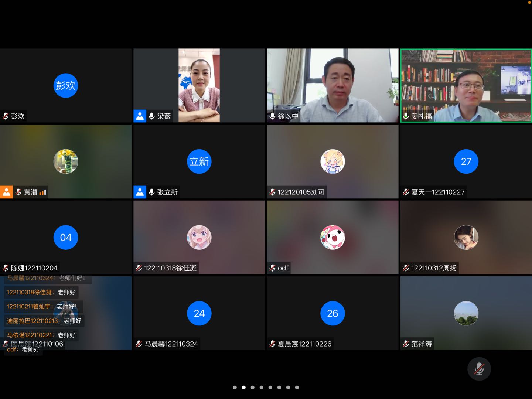The image size is (532, 399).
Task: Jump to the last page indicator dot
Action: 297,388
